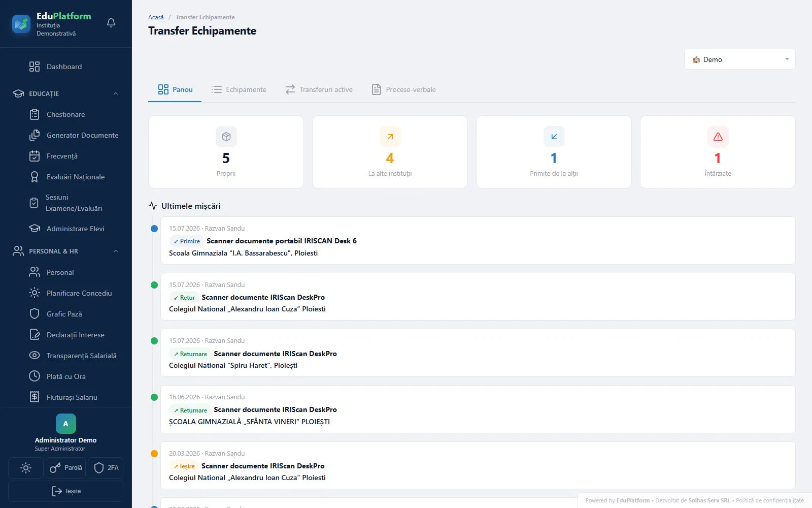Click the Ultimele mișcări activity icon
The image size is (812, 508).
(x=153, y=206)
